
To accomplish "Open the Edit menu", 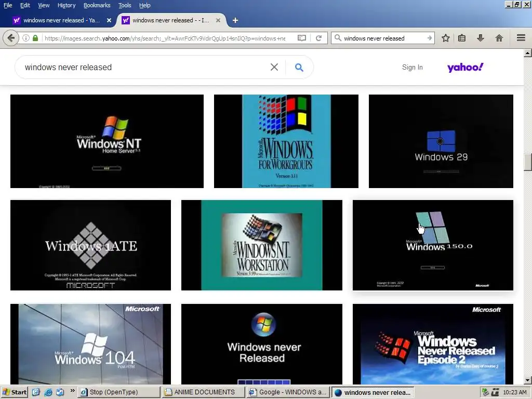I will pyautogui.click(x=25, y=5).
